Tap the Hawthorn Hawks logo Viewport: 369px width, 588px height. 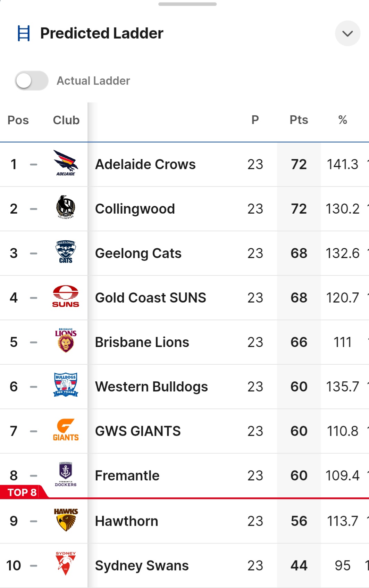point(66,520)
